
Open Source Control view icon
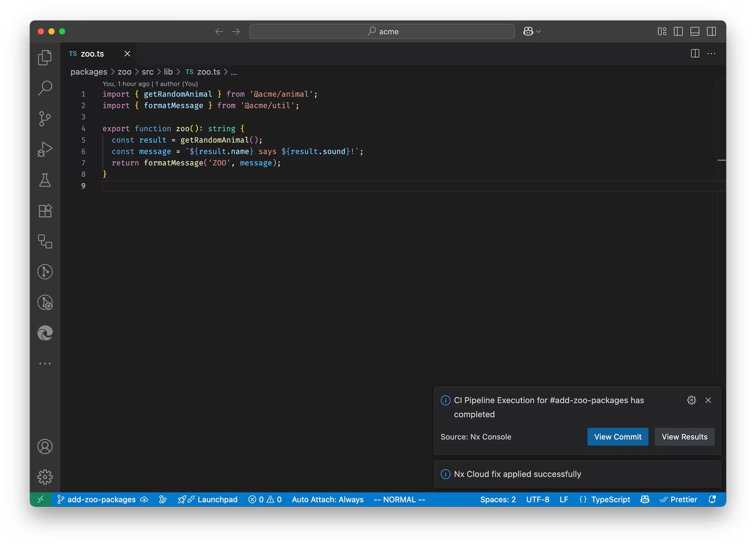[45, 119]
